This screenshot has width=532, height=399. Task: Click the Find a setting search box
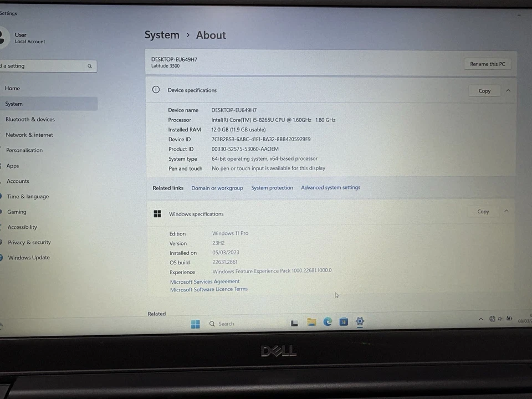click(x=47, y=66)
